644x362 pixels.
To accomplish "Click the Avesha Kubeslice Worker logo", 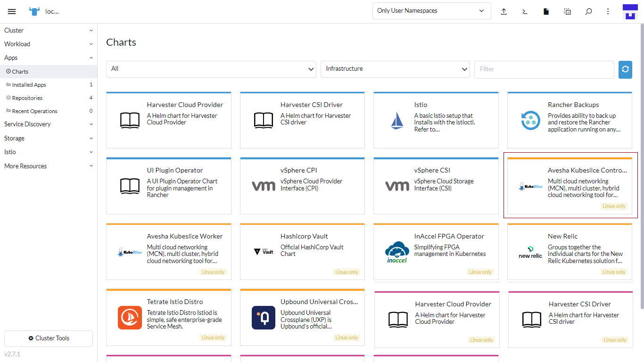I will (x=130, y=252).
